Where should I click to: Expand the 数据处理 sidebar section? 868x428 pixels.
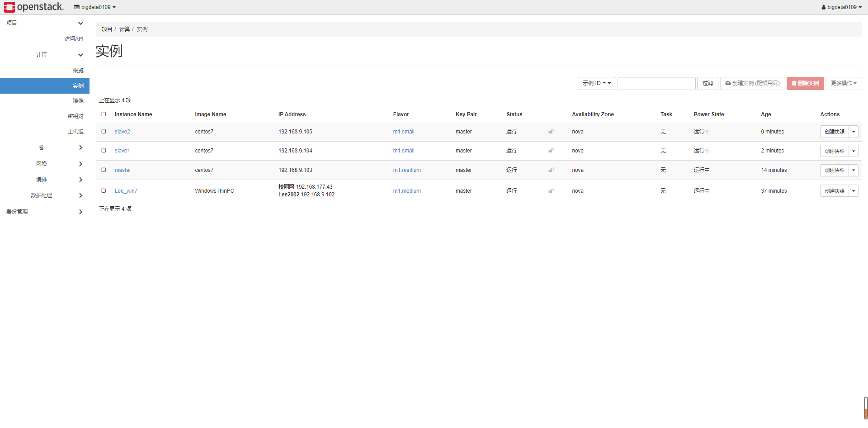click(45, 195)
